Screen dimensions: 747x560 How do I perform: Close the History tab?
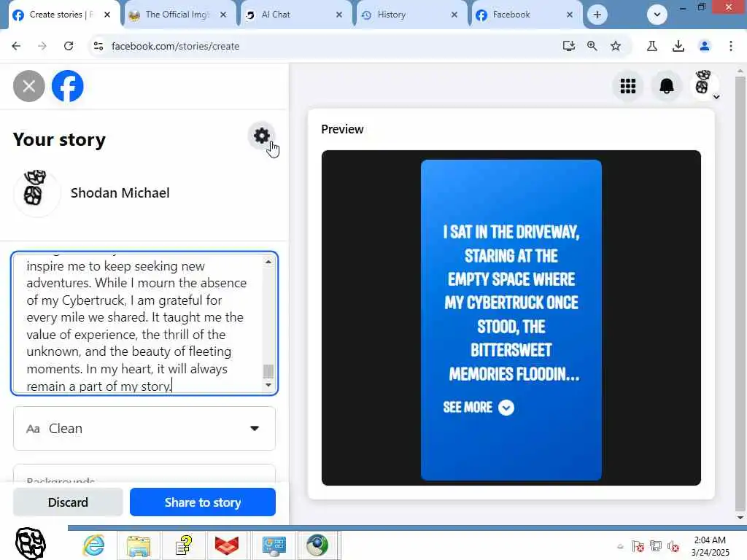454,15
